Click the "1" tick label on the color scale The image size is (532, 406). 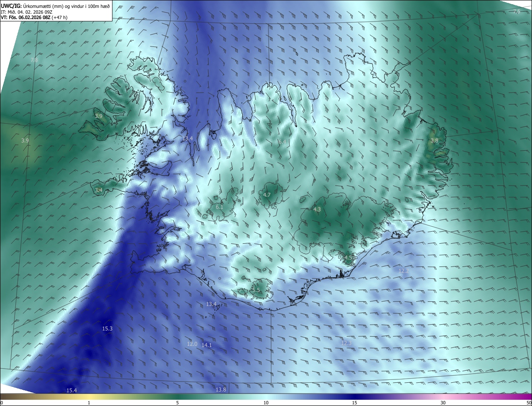click(89, 403)
